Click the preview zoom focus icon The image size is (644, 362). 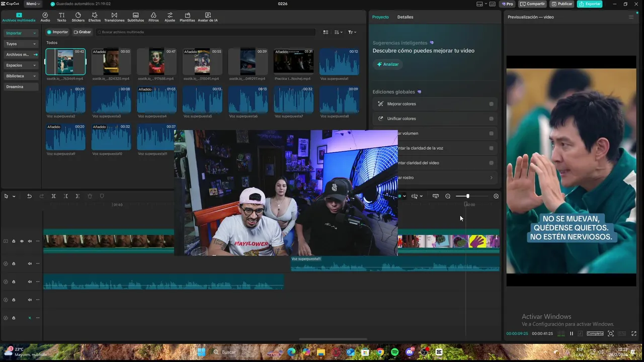[x=610, y=333]
